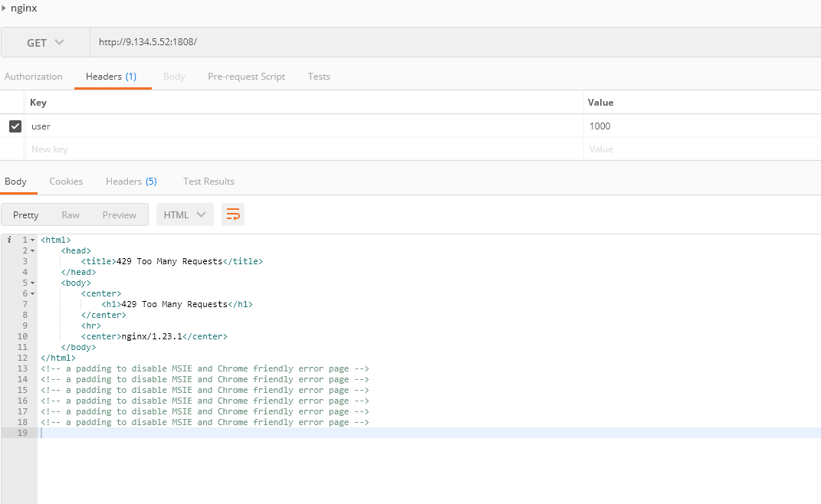Fold the html tag at line 1
Image resolution: width=821 pixels, height=504 pixels.
[x=32, y=241]
